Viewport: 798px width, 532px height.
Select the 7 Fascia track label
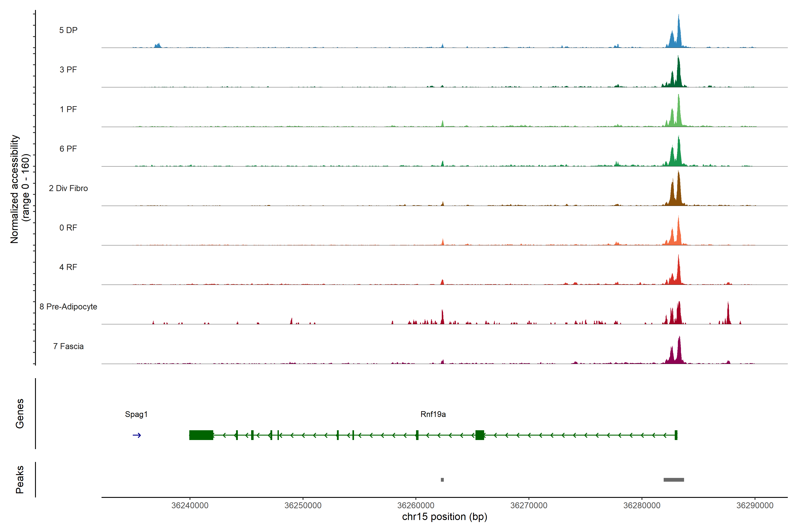pyautogui.click(x=68, y=346)
